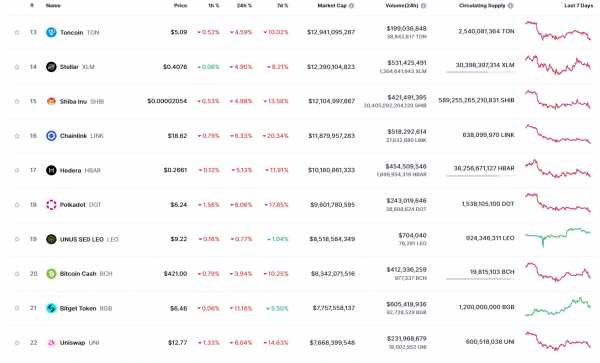Image resolution: width=600 pixels, height=363 pixels.
Task: Open the Market Cap info icon
Action: (x=351, y=6)
